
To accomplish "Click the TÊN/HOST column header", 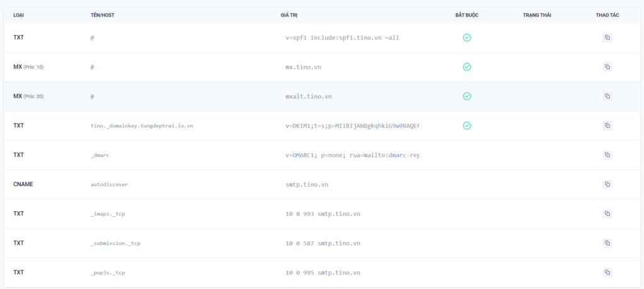I will pos(102,14).
